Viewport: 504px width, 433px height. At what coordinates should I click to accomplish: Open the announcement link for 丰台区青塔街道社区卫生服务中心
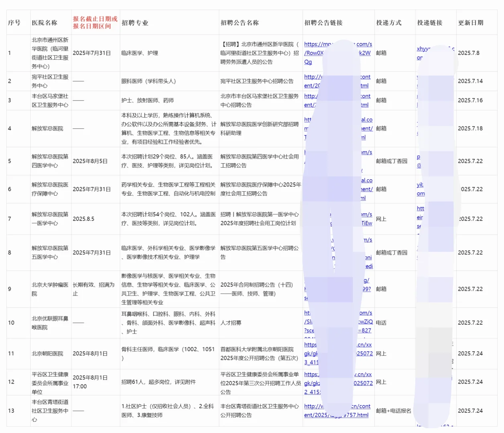point(337,411)
